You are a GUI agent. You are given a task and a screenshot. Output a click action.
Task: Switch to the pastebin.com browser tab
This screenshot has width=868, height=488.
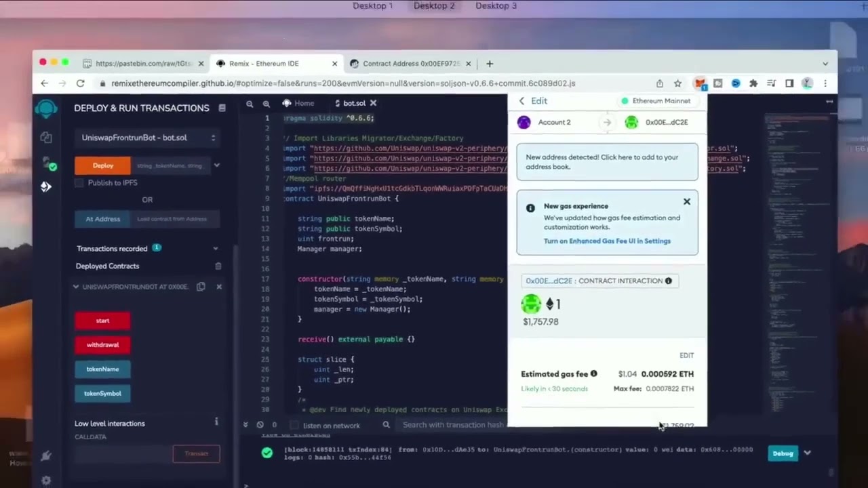coord(143,64)
